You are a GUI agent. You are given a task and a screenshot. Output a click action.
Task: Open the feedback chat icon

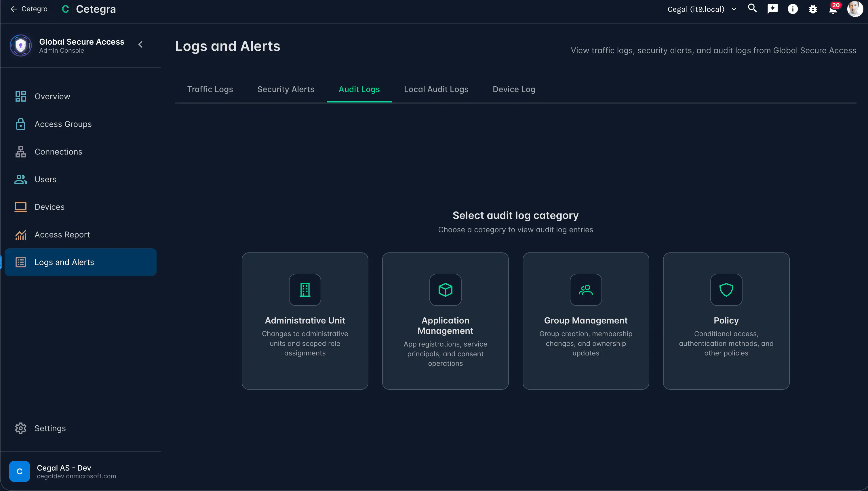[x=772, y=9]
